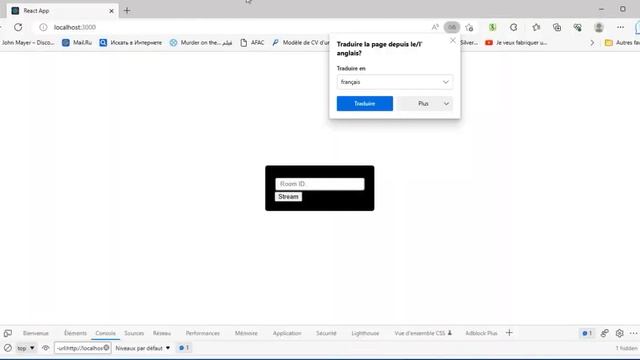Open the Lighthouse tab
The height and width of the screenshot is (360, 640).
pos(365,333)
